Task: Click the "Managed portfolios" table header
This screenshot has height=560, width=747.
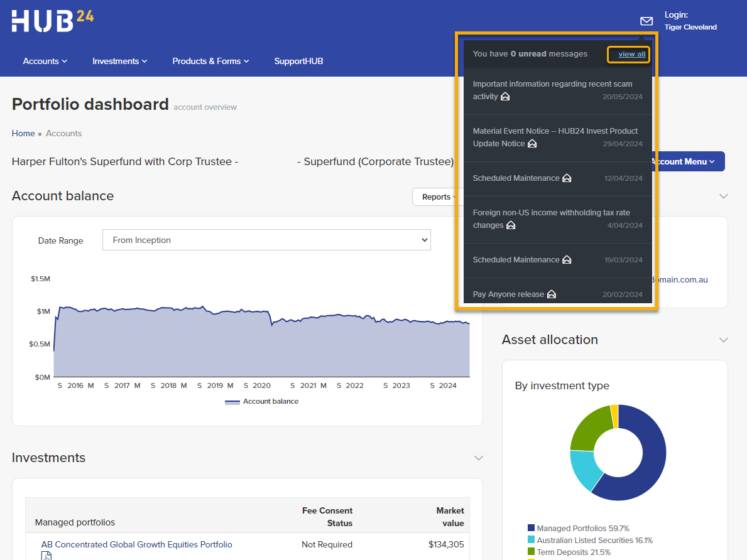Action: point(75,522)
